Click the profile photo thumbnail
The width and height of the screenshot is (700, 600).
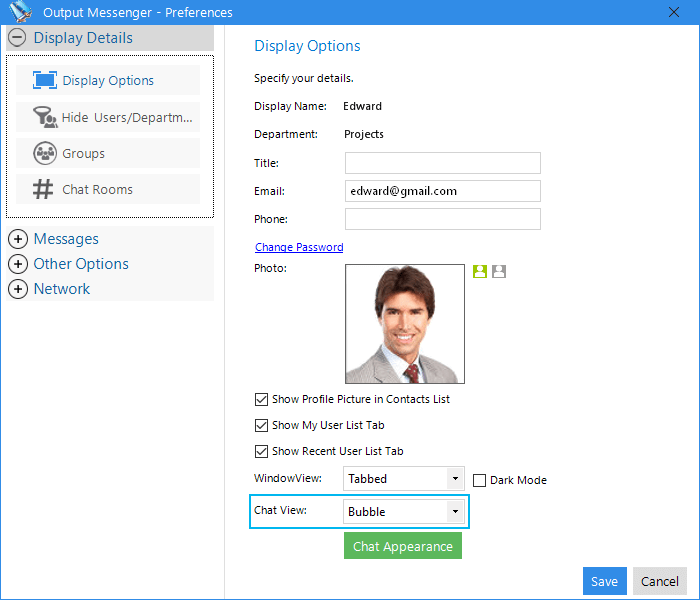point(405,324)
